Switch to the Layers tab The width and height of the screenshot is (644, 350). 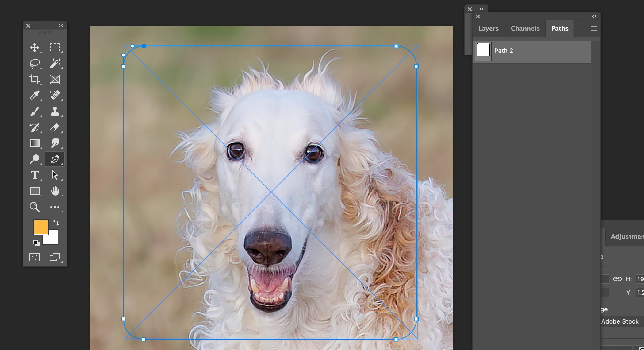pos(488,29)
